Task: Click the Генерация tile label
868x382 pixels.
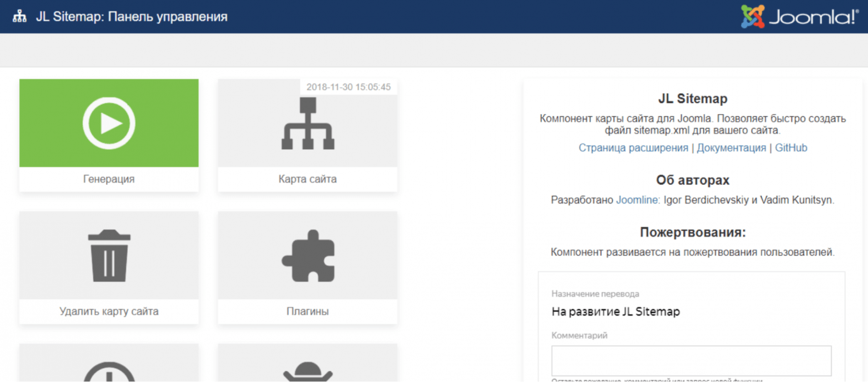Action: pyautogui.click(x=108, y=179)
